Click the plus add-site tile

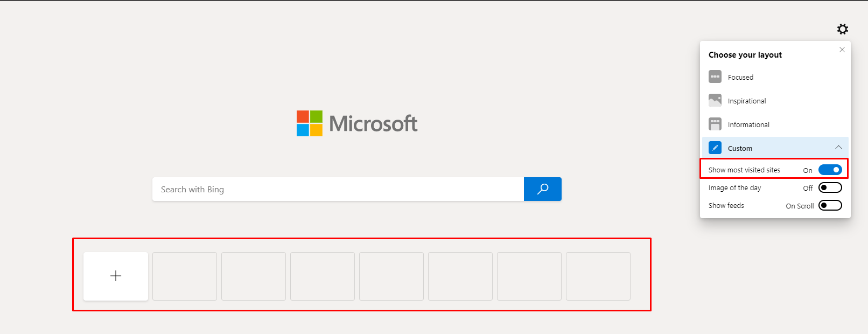[116, 276]
